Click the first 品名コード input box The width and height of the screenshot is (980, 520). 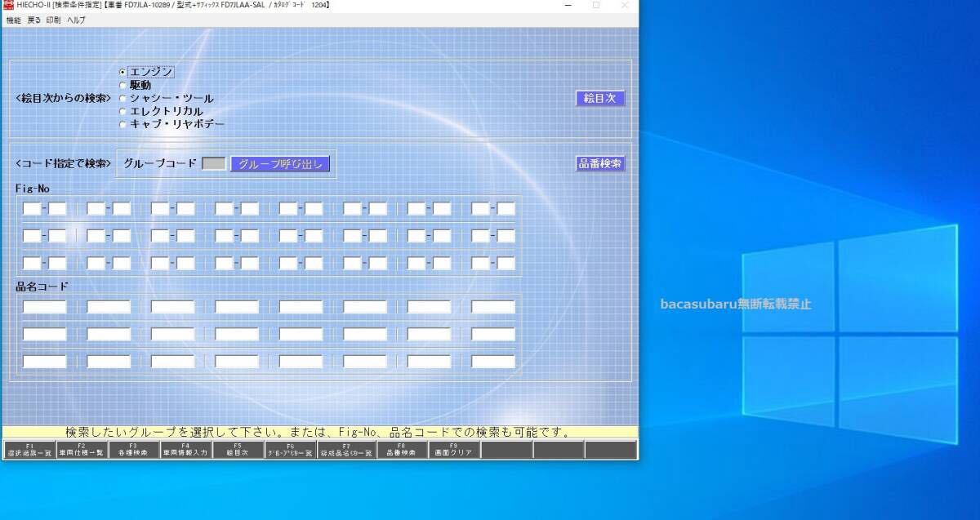[x=44, y=307]
